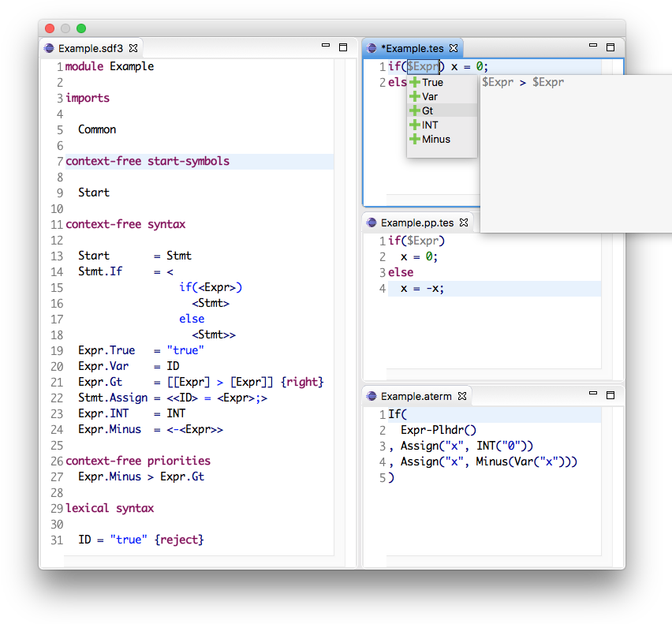Image resolution: width=672 pixels, height=624 pixels.
Task: Click 'x = -x;' in Example.pp.tes
Action: click(x=422, y=289)
